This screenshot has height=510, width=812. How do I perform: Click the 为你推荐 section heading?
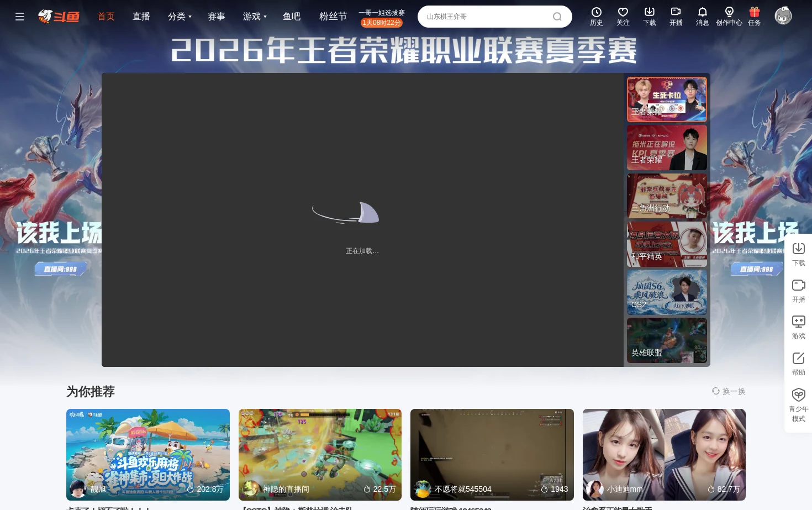click(x=91, y=392)
